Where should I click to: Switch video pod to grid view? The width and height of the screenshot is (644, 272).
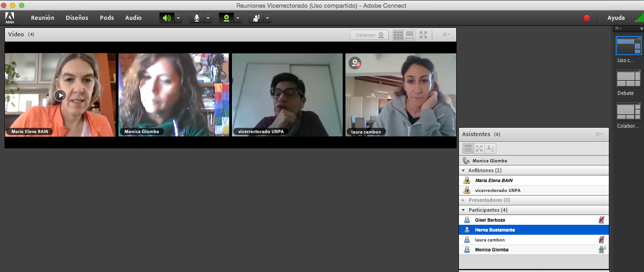click(x=398, y=35)
